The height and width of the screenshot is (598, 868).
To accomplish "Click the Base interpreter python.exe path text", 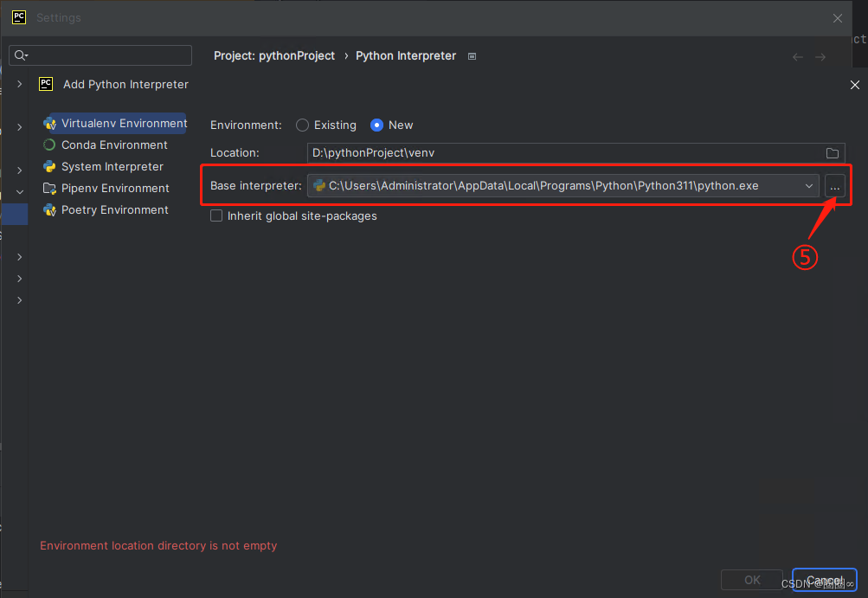I will tap(543, 186).
